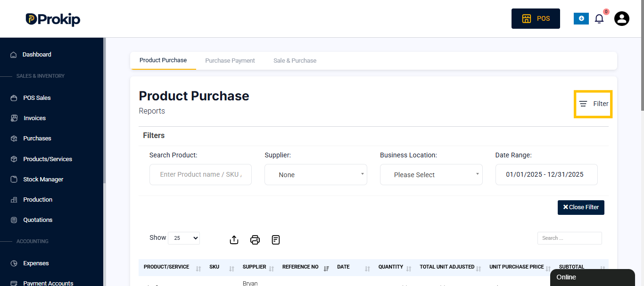Open the Business Location dropdown

click(x=431, y=174)
